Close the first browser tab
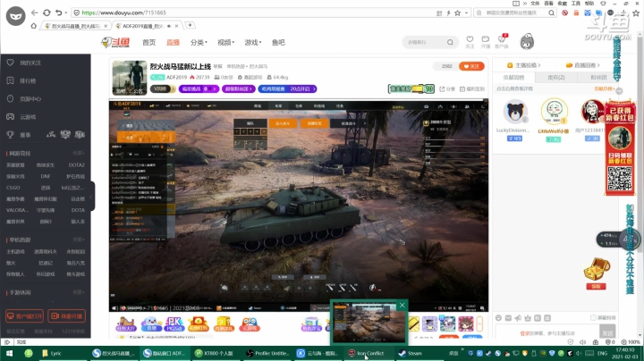The height and width of the screenshot is (361, 644). [106, 26]
